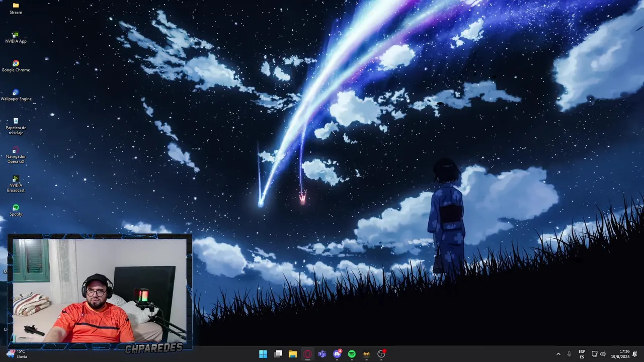Select the NVIDIA App desktop shortcut
The height and width of the screenshot is (362, 644).
pos(16,38)
